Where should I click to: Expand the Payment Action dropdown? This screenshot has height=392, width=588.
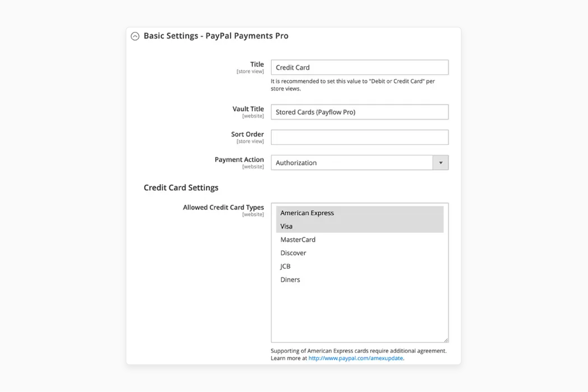(x=441, y=162)
